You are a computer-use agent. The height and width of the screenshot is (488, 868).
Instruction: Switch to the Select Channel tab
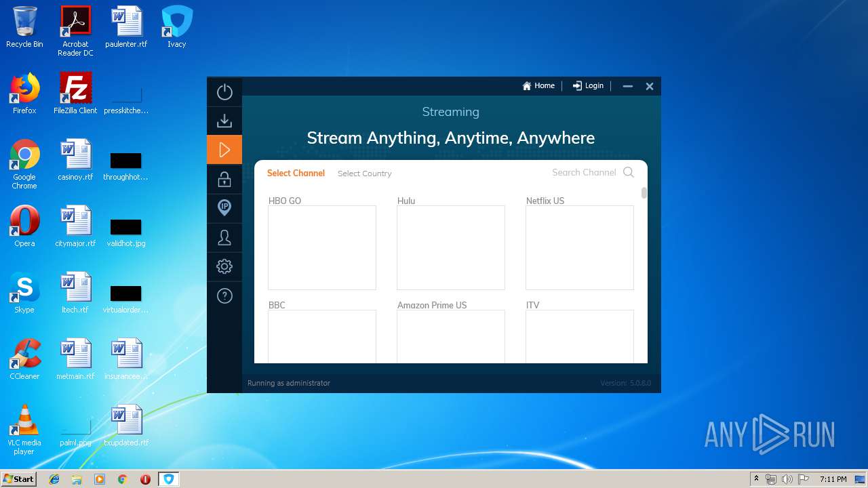(296, 173)
